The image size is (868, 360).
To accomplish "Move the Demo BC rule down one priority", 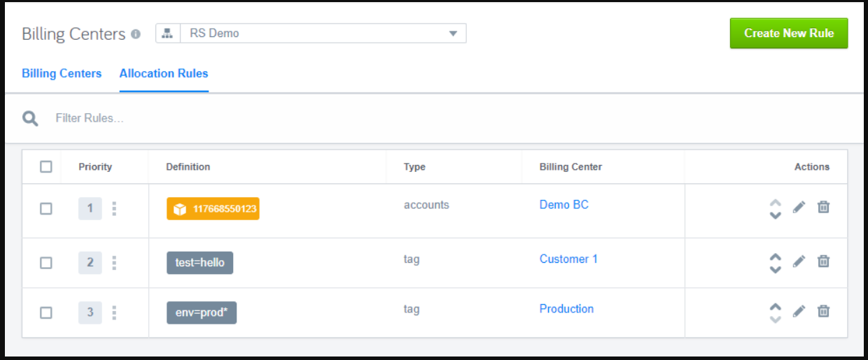I will (x=775, y=215).
